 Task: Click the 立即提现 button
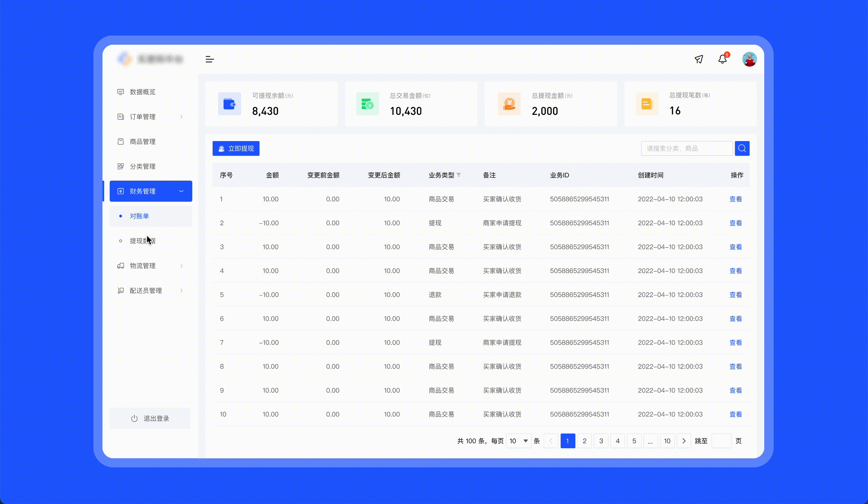coord(236,149)
